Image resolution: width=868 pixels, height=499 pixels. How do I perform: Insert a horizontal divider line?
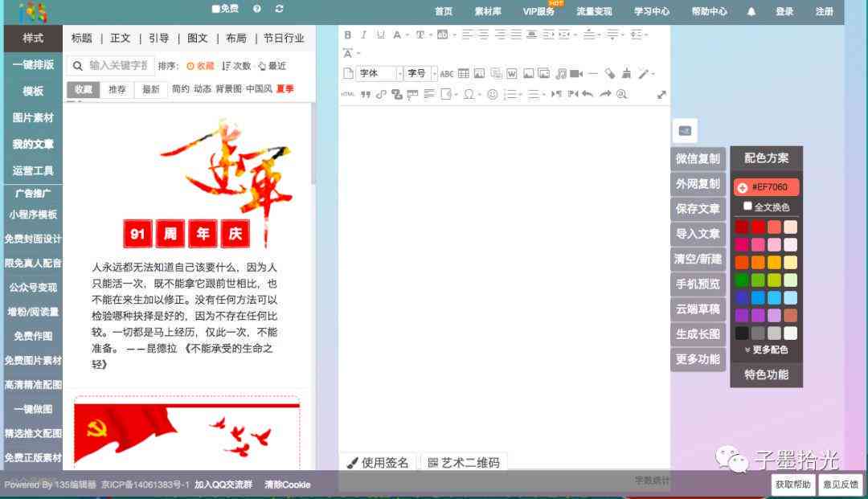[593, 73]
